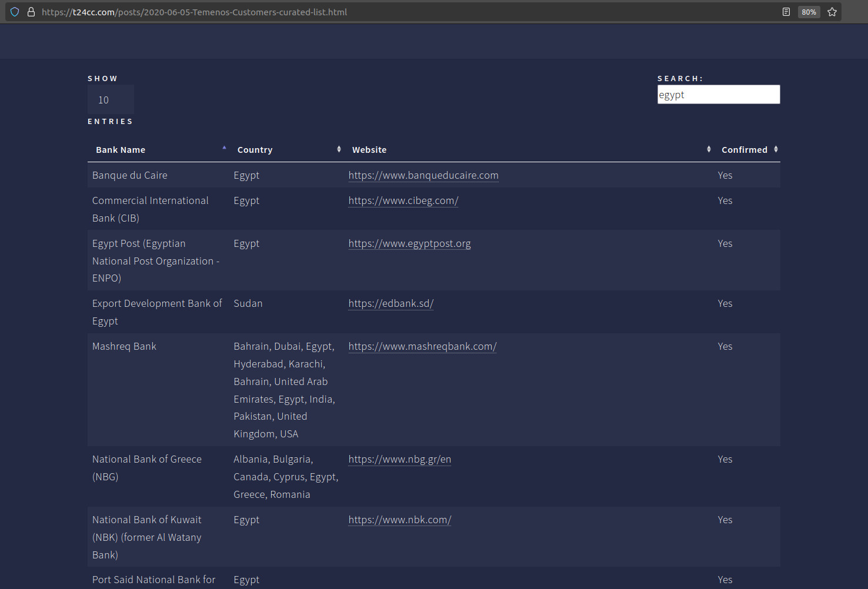Open the mashreqbank.com link
This screenshot has width=868, height=589.
tap(422, 346)
